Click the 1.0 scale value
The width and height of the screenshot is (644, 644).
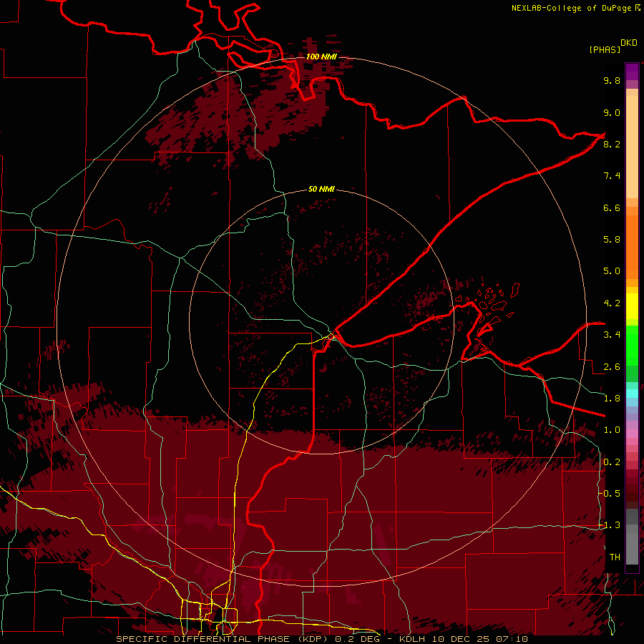click(612, 430)
